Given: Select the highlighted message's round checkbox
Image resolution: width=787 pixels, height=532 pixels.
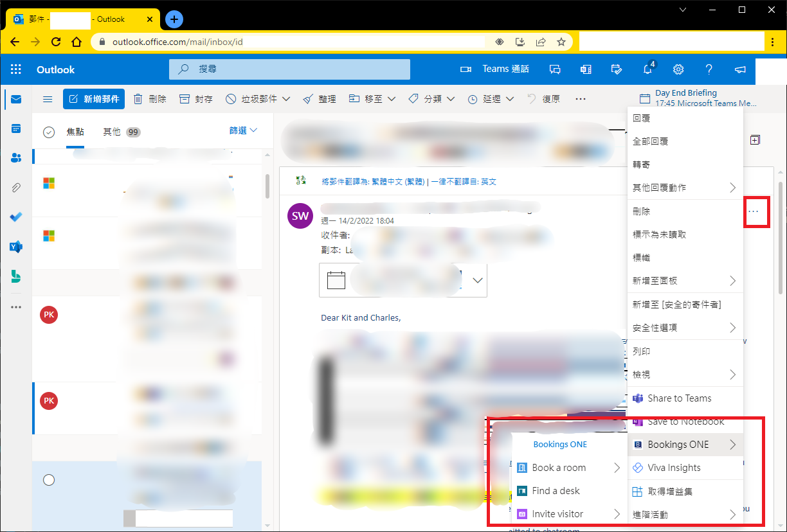Looking at the screenshot, I should pos(48,480).
